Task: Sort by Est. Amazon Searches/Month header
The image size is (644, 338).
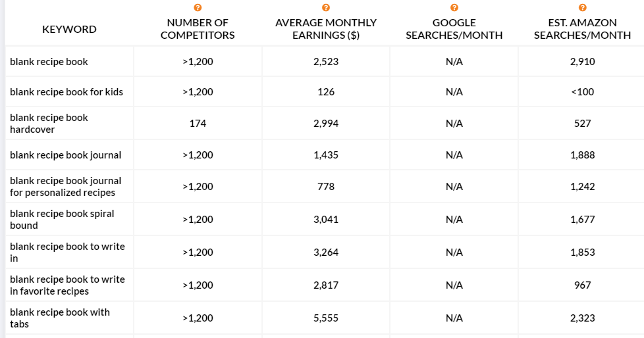Action: [582, 29]
